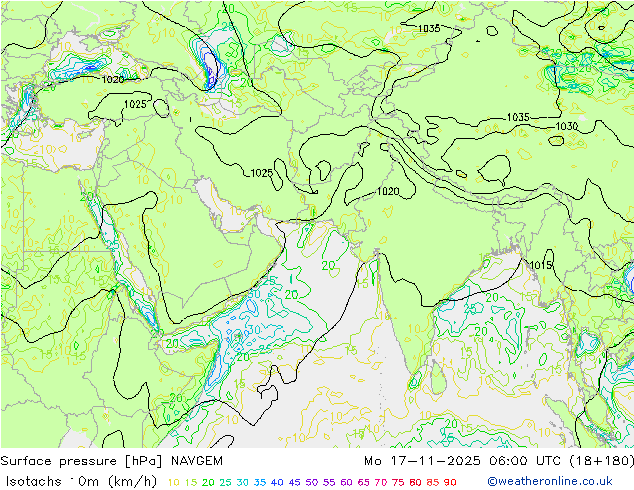Viewport: 634px width, 490px height.
Task: Click the '06:00 UTC' time label
Action: point(526,461)
